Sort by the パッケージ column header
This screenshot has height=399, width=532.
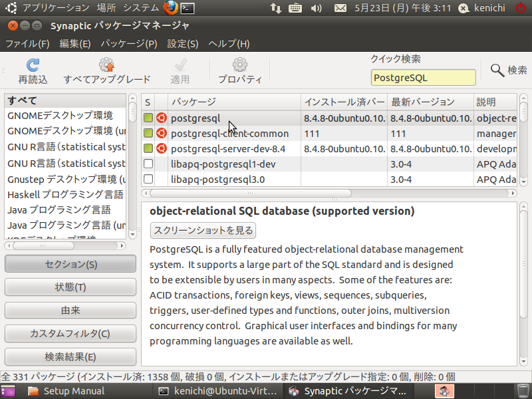click(235, 102)
